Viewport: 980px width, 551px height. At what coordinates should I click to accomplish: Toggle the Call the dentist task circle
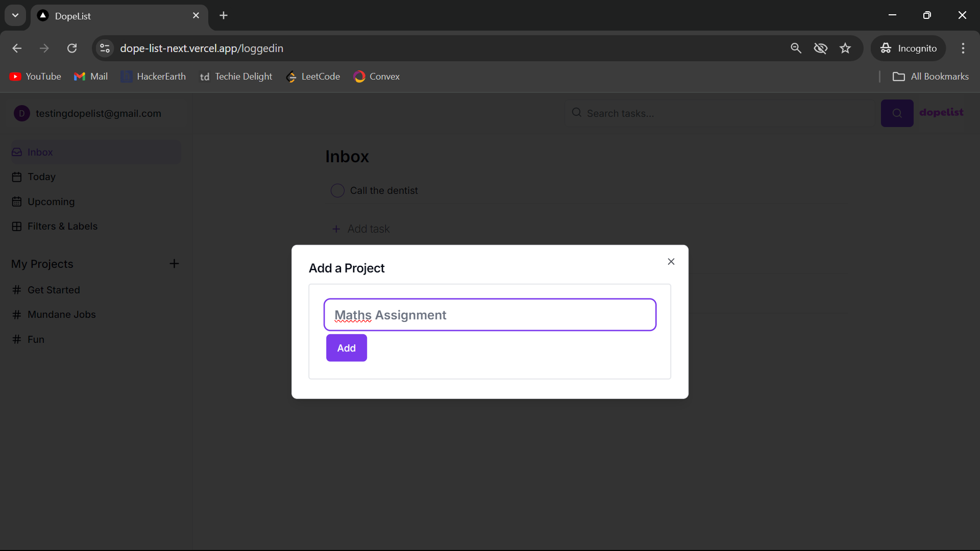coord(337,191)
